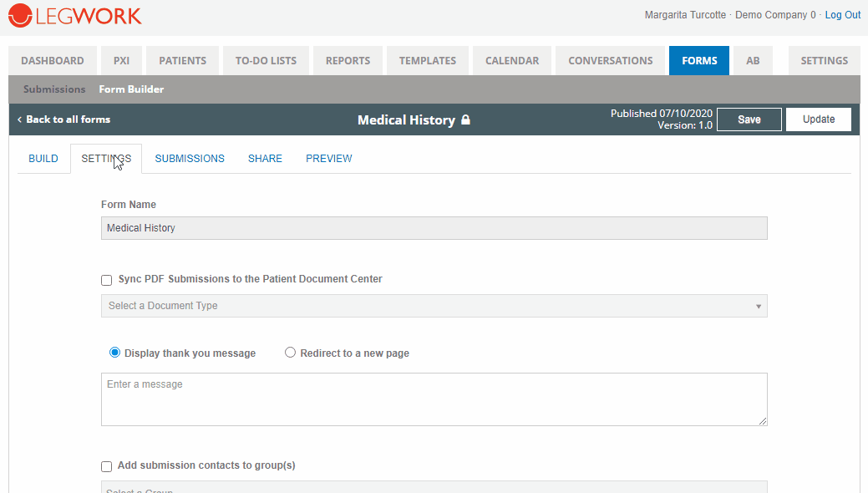Switch to the Build tab

[43, 159]
